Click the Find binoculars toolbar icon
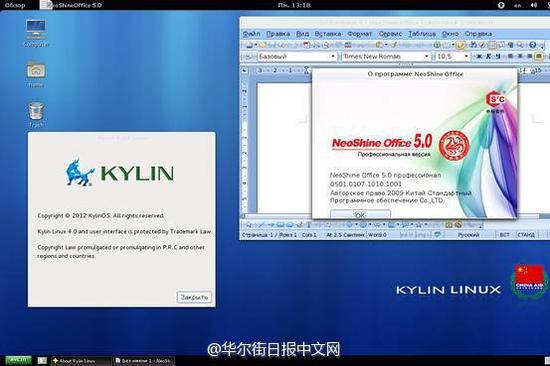The width and height of the screenshot is (550, 366). [x=473, y=45]
